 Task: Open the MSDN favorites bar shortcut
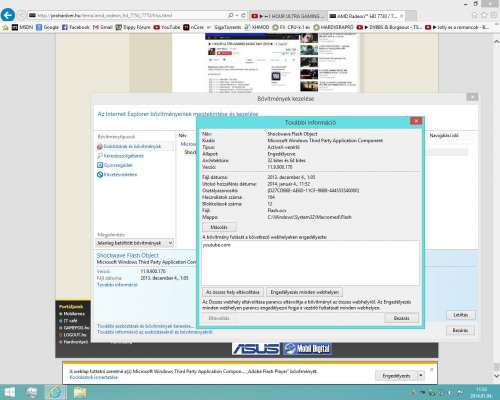point(23,27)
